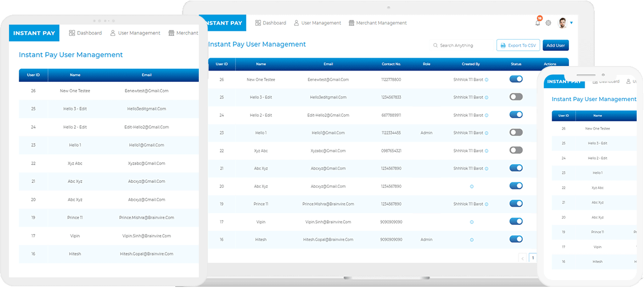The width and height of the screenshot is (644, 288).
Task: Open User Management in laptop navigation
Action: tap(318, 23)
